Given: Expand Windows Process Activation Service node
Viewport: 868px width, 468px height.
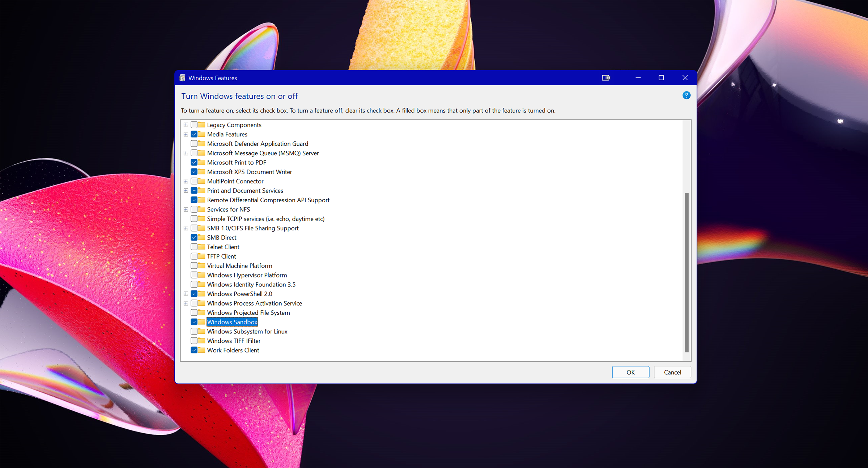Looking at the screenshot, I should point(186,303).
